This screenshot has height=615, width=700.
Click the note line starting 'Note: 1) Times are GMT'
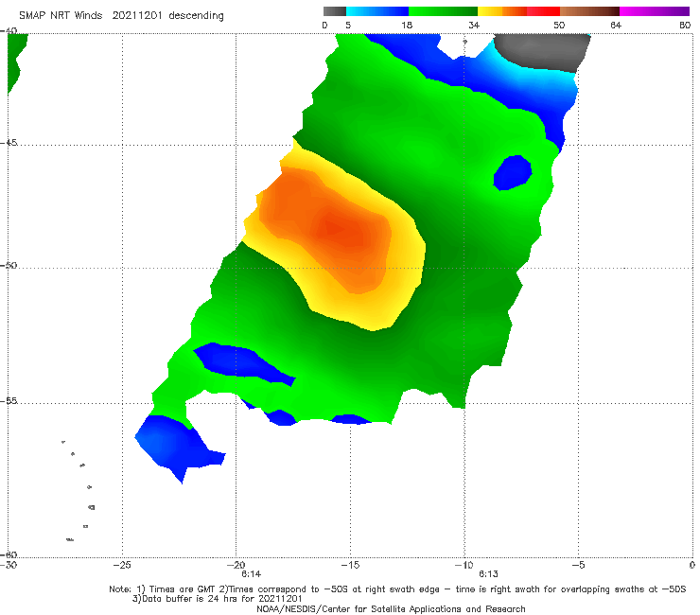click(x=397, y=589)
